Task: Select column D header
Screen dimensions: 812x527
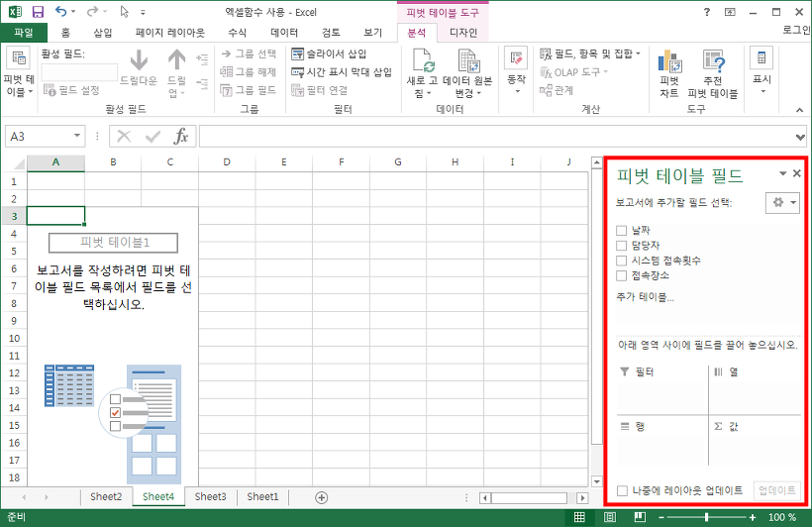Action: [x=227, y=162]
